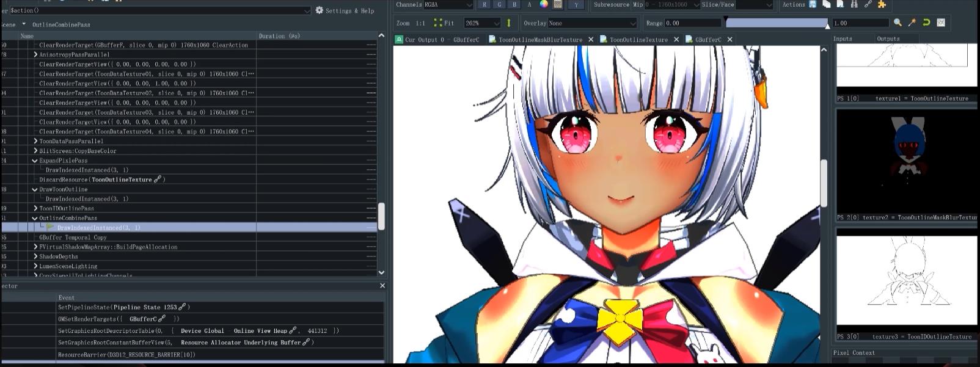Follow link icon beside Pipeline State 1253

coord(182,307)
